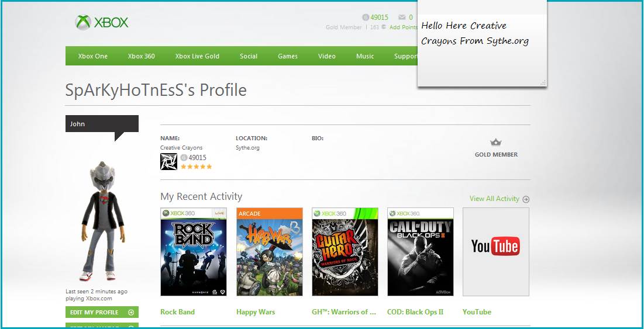Screen dimensions: 644x329
Task: Open the Music menu
Action: pos(365,56)
